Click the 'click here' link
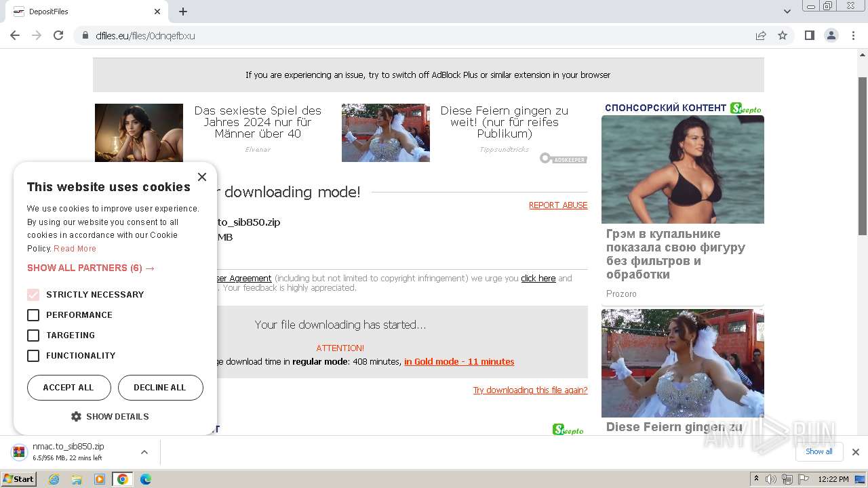Screen dimensions: 868x488 tap(538, 279)
